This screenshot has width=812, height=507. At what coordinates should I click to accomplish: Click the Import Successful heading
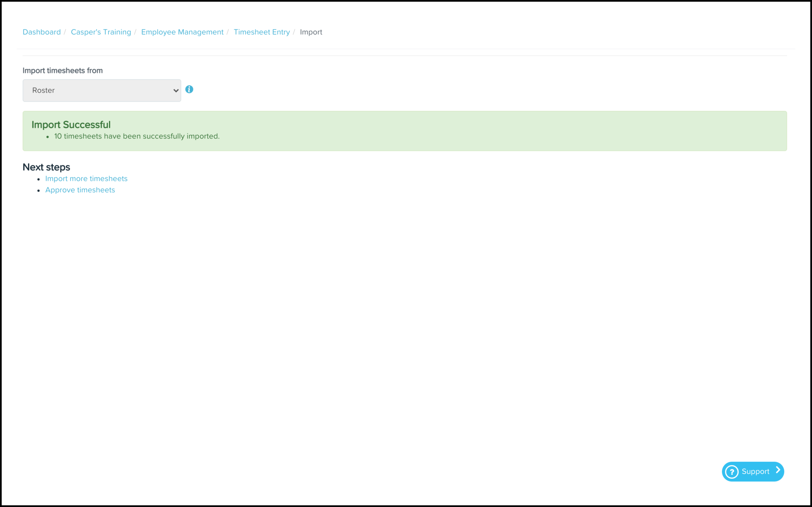coord(71,125)
